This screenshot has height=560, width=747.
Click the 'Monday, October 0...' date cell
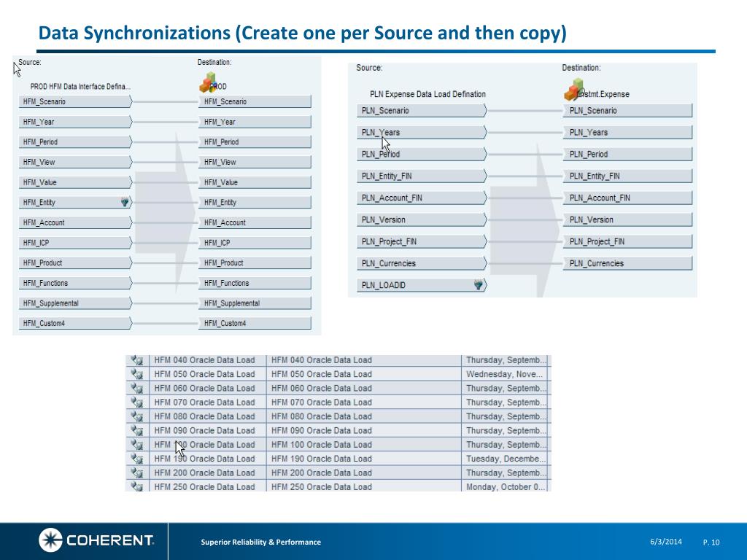(x=505, y=486)
